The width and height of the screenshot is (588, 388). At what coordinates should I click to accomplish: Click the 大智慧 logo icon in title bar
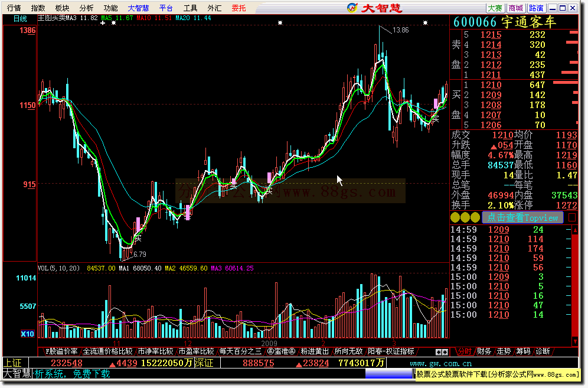point(352,8)
